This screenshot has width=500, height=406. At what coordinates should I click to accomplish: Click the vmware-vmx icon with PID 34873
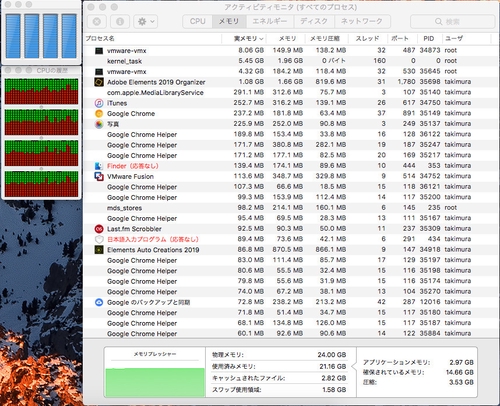pos(99,51)
